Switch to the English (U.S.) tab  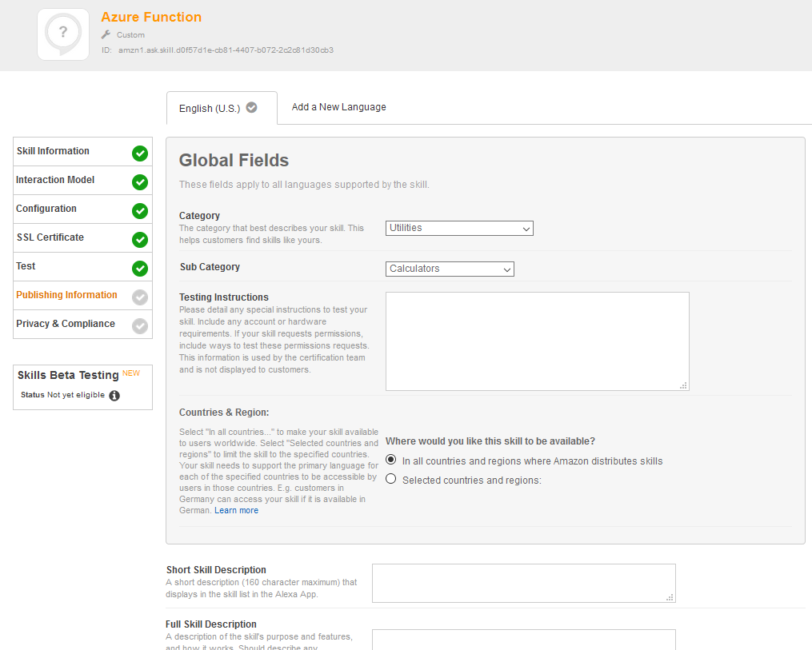coord(222,108)
